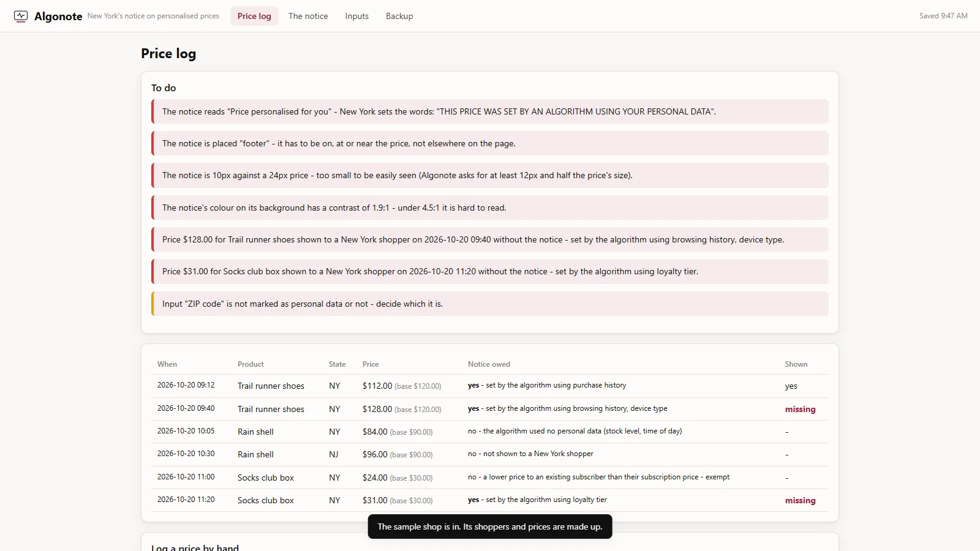Click the $128.00 price cell

(402, 409)
